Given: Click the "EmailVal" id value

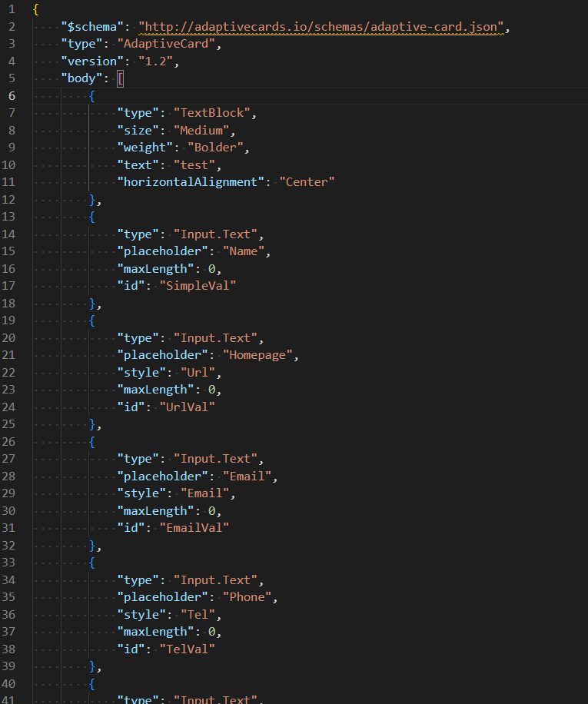Looking at the screenshot, I should [194, 528].
